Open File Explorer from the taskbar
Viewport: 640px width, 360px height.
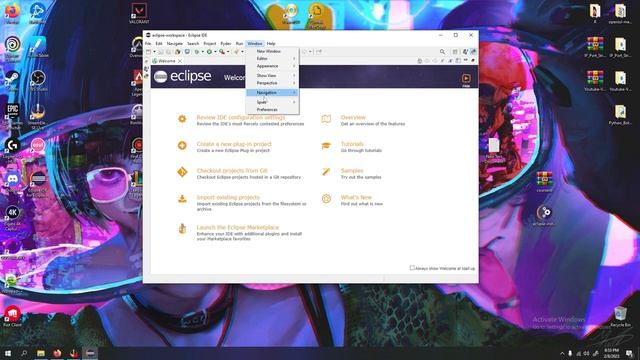pos(41,353)
